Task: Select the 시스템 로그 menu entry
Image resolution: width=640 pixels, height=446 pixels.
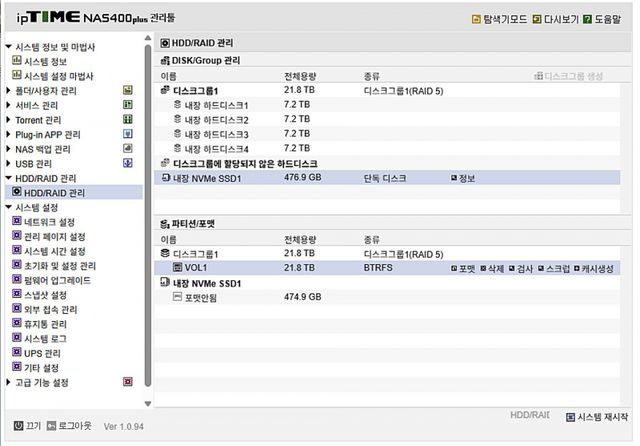Action: click(x=46, y=338)
